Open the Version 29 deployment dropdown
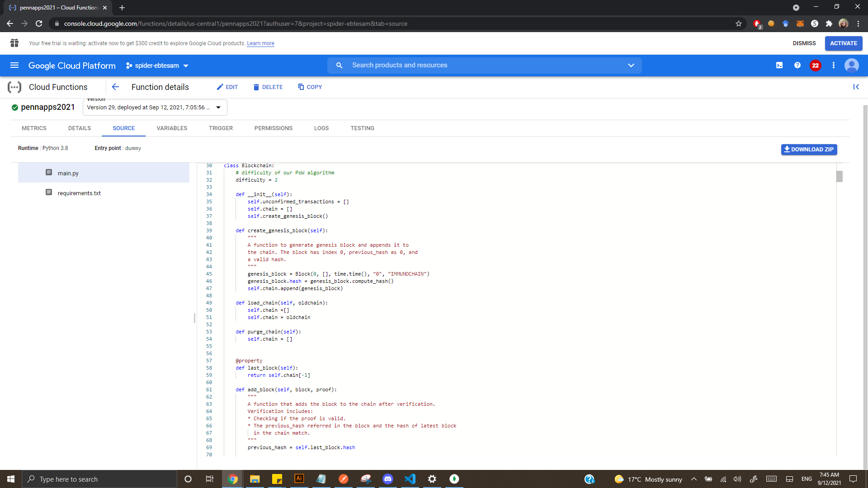This screenshot has width=868, height=488. click(x=155, y=108)
